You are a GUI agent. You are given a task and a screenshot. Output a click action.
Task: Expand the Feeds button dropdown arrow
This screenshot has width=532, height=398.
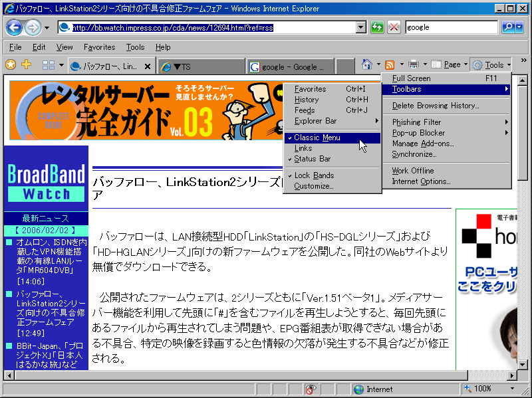(x=402, y=64)
